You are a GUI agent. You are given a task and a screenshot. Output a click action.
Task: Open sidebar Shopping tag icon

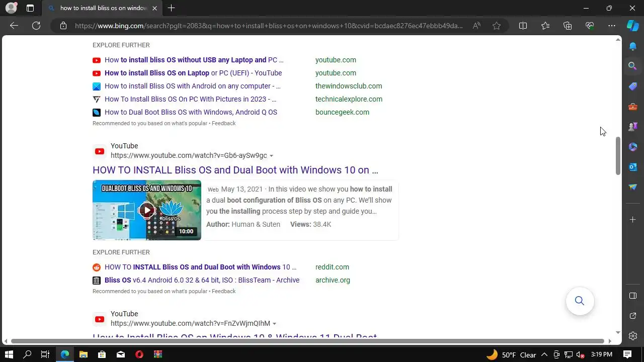633,86
